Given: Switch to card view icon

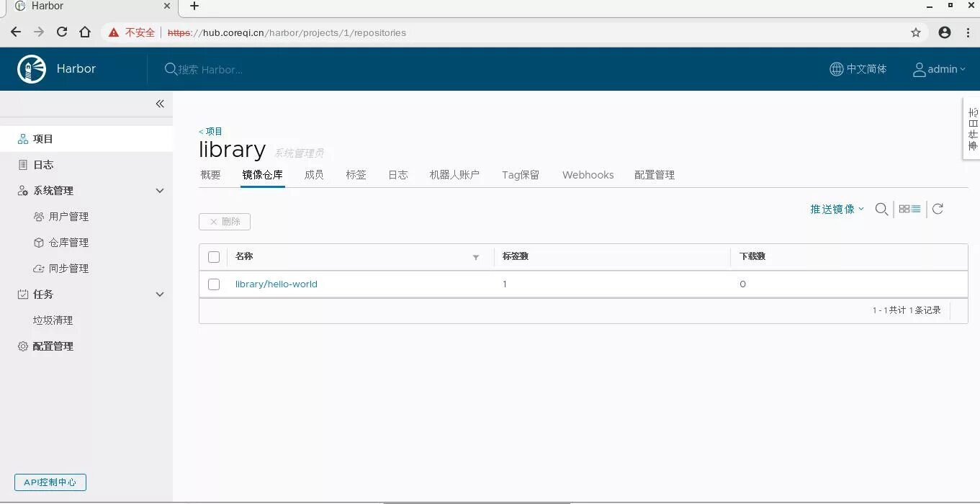Looking at the screenshot, I should tap(904, 209).
